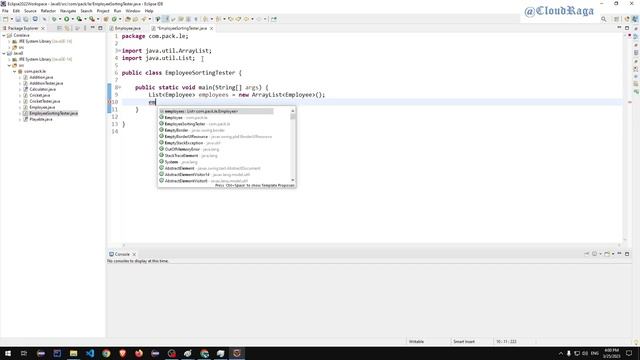The width and height of the screenshot is (640, 360).
Task: Expand JRE System Library under Java8
Action: point(9,60)
